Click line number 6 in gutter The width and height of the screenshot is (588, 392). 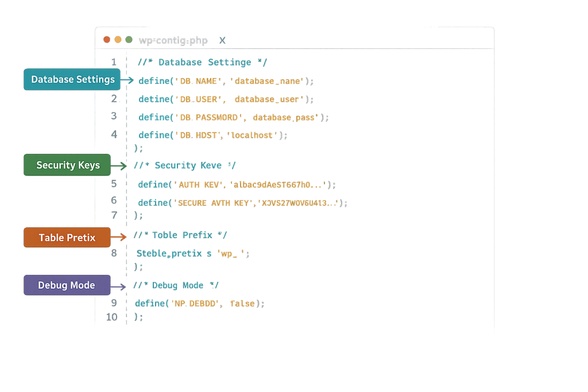114,200
